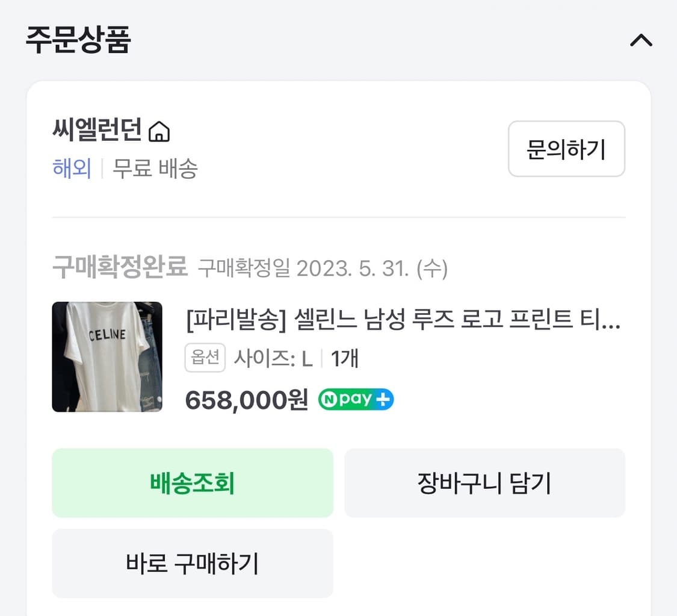The height and width of the screenshot is (616, 677).
Task: Click the 배송조회 delivery tracking button
Action: [193, 482]
